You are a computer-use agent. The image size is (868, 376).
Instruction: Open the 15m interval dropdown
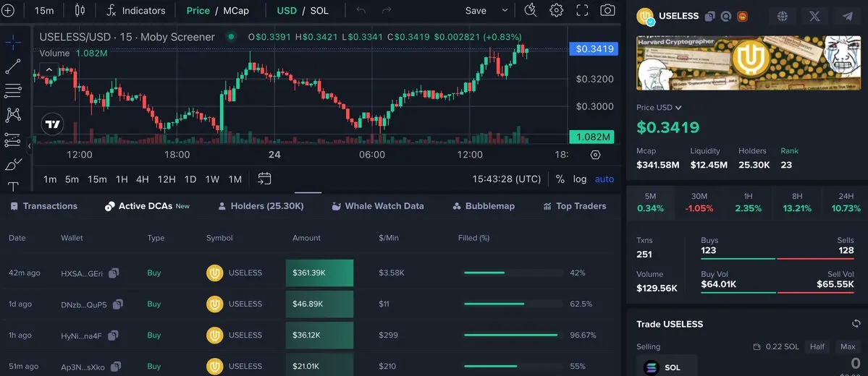pos(43,11)
